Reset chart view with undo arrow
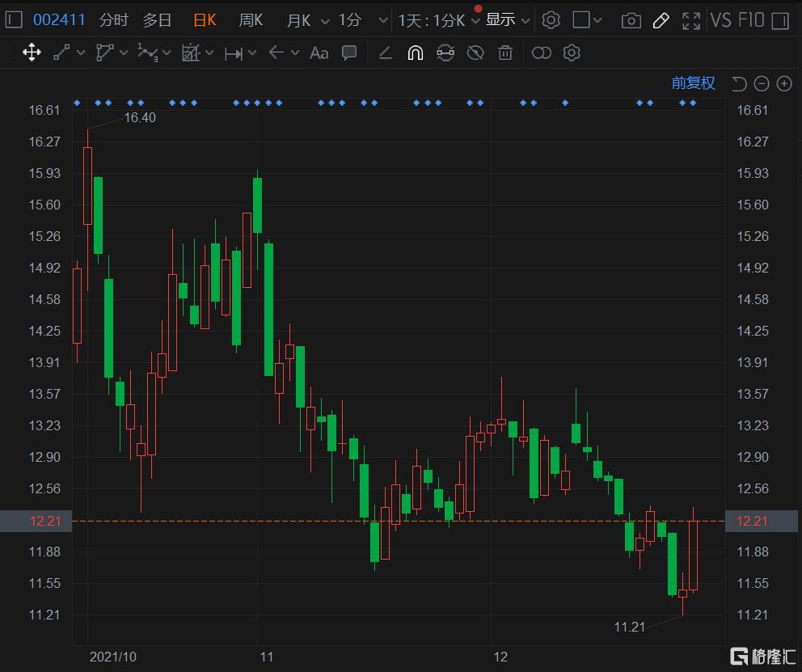The height and width of the screenshot is (672, 802). (x=739, y=84)
